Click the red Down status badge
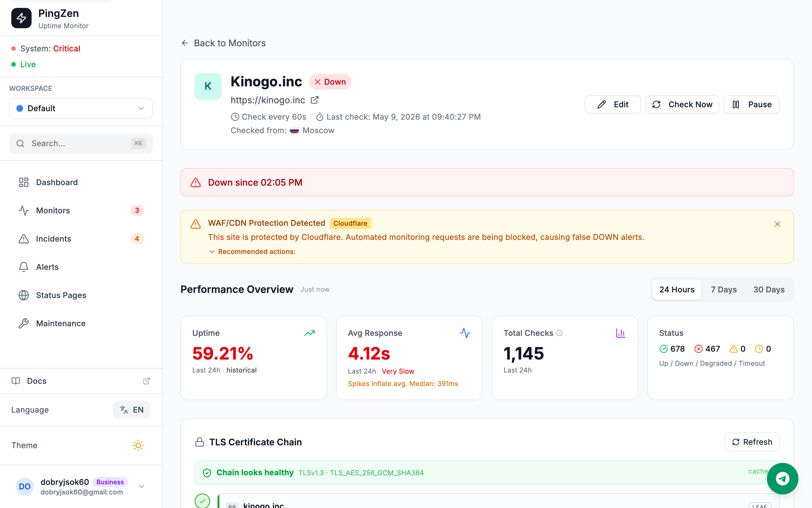Screen dimensions: 812x508 pos(330,82)
